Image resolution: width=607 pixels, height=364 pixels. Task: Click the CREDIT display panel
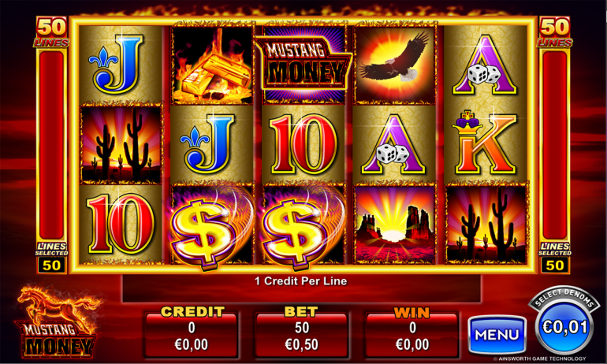coord(192,332)
